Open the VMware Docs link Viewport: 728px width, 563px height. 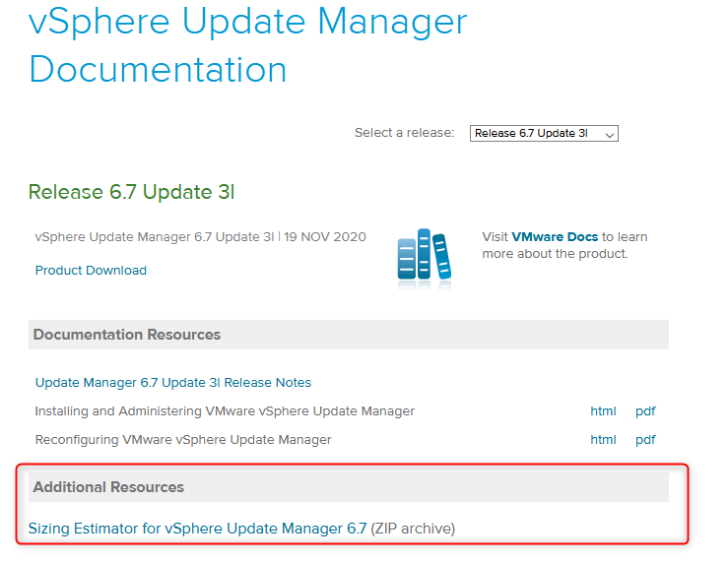click(555, 237)
